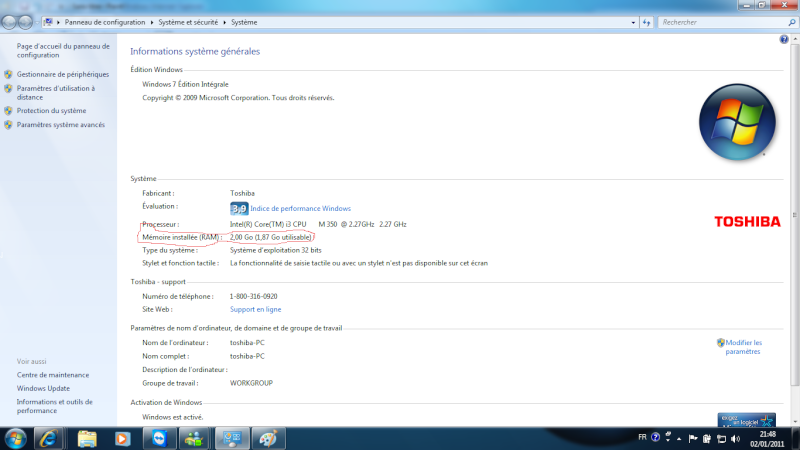This screenshot has width=800, height=450.
Task: Launch Internet Explorer from the taskbar
Action: pyautogui.click(x=48, y=439)
